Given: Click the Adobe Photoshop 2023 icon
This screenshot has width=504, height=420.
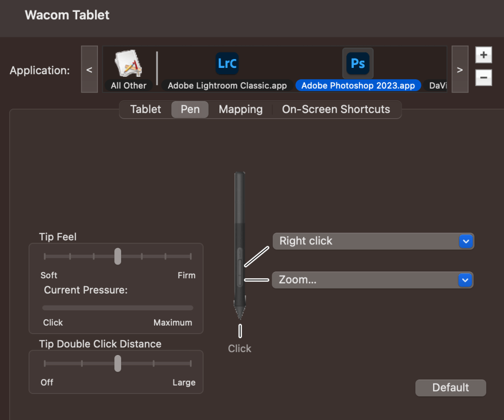Looking at the screenshot, I should (x=358, y=63).
